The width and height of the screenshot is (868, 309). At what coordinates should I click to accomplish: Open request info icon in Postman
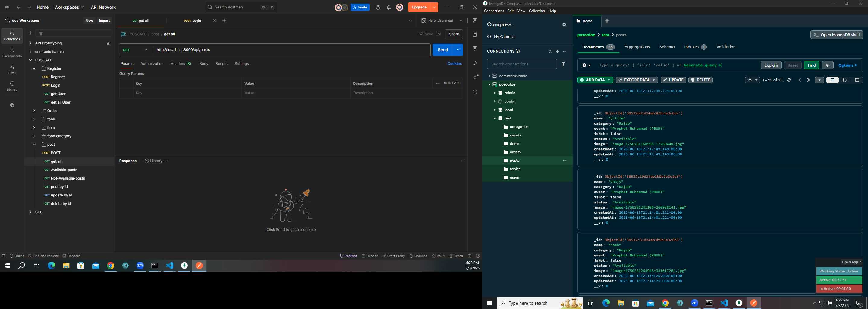click(x=475, y=92)
